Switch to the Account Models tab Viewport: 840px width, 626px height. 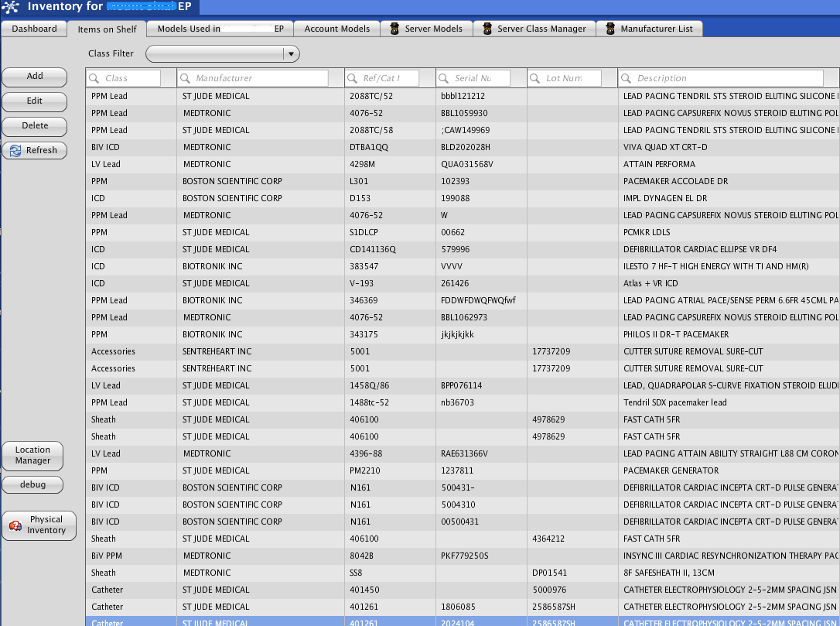(x=337, y=29)
